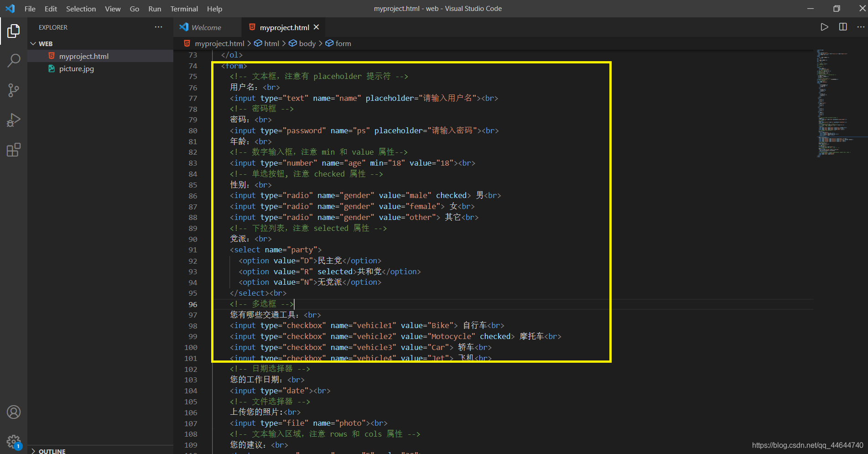Click line number 96 in gutter
The width and height of the screenshot is (868, 454).
coord(193,304)
